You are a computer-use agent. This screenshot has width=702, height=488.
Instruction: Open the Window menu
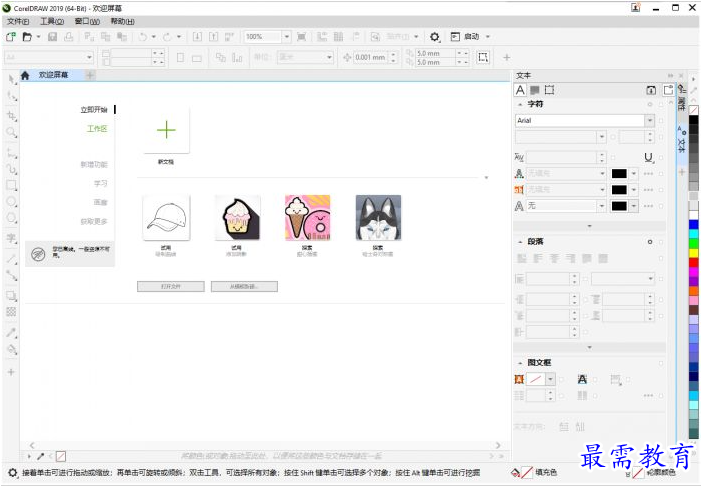coord(87,21)
